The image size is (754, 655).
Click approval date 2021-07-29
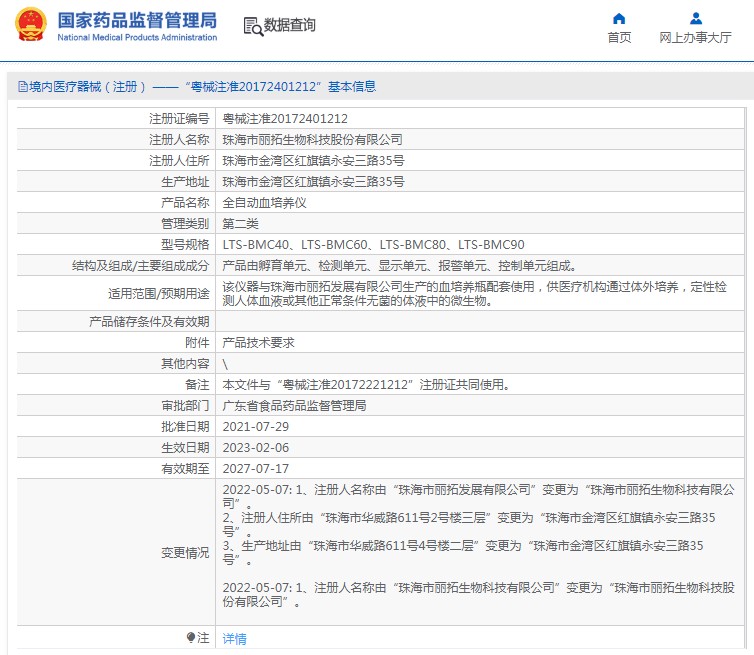[255, 427]
